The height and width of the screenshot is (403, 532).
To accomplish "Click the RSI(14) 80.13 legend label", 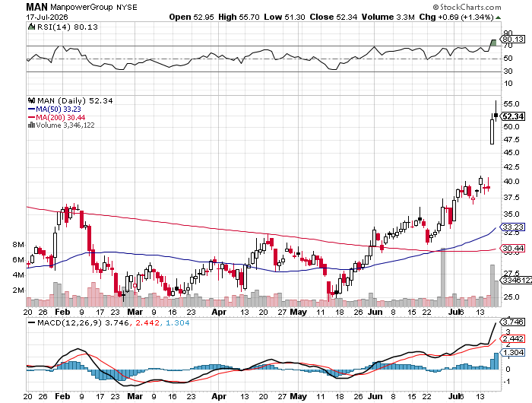I will coord(67,27).
